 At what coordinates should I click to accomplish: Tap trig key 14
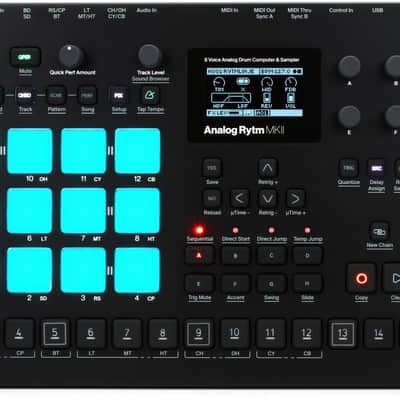[379, 333]
